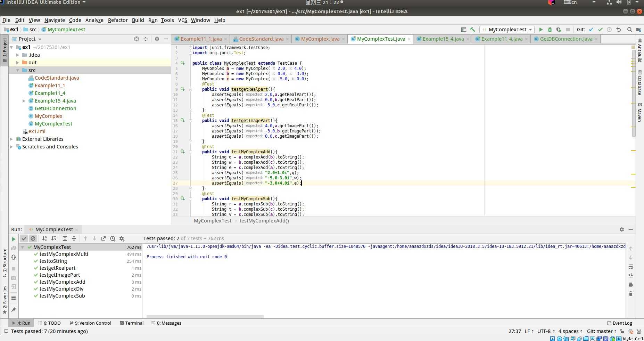This screenshot has width=644, height=341.
Task: Collapse the src folder
Action: [x=18, y=70]
